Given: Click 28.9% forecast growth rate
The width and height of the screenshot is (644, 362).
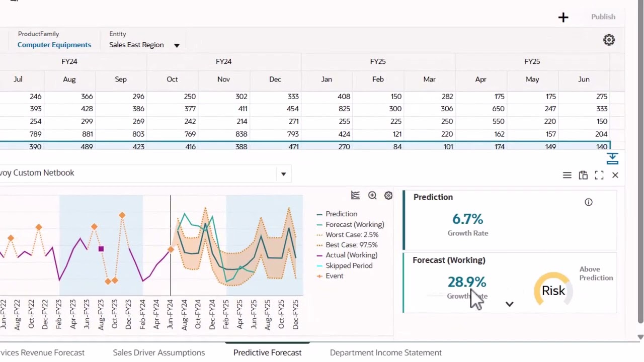Looking at the screenshot, I should [467, 282].
